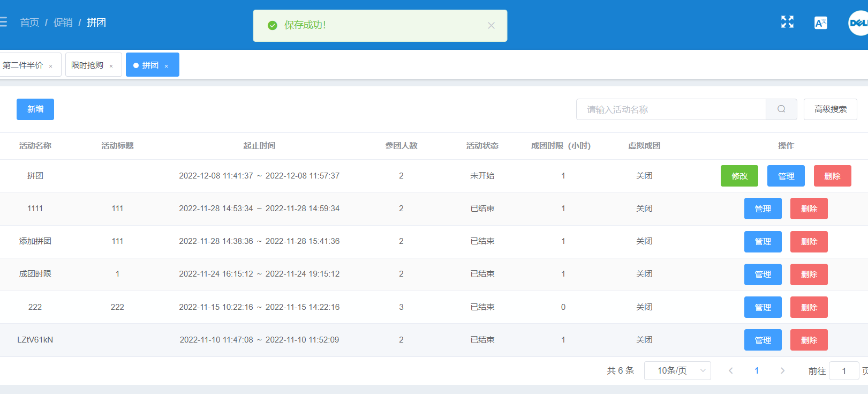Close the 限时抢购 tab
The height and width of the screenshot is (394, 868).
pyautogui.click(x=111, y=66)
